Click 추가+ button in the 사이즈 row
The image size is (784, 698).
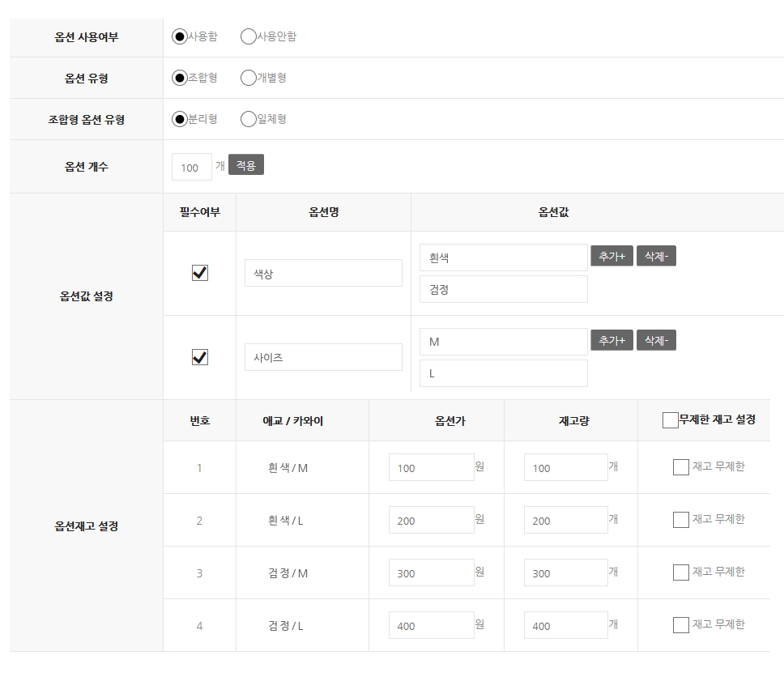coord(611,340)
